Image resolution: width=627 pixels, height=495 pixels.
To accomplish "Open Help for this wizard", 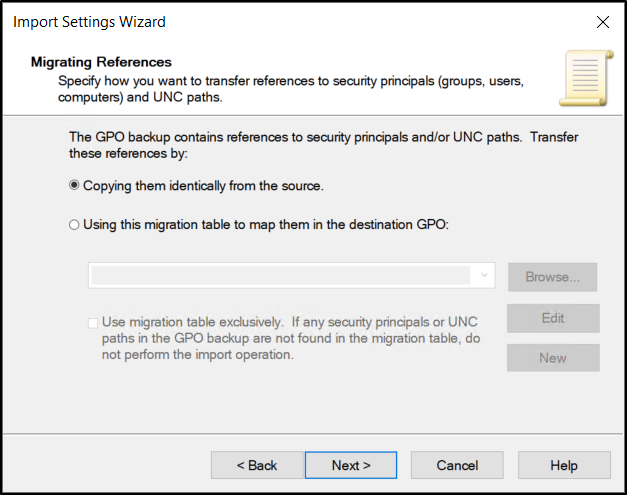I will tap(564, 465).
